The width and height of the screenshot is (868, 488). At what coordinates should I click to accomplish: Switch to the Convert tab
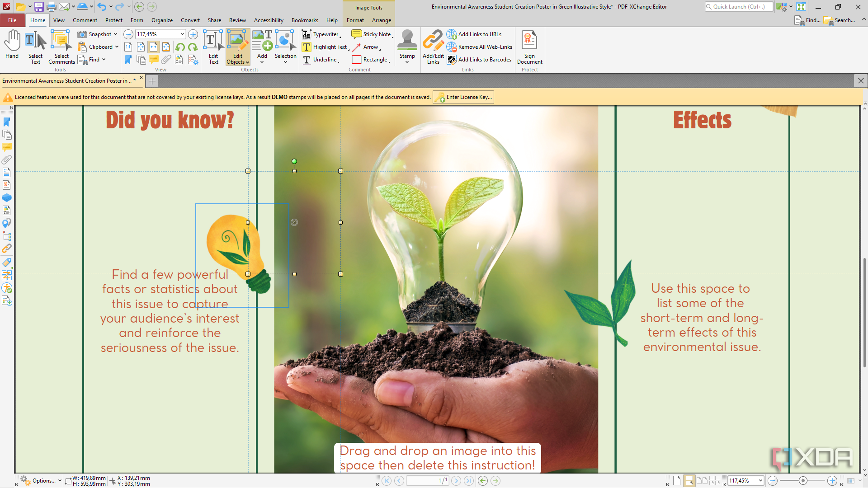click(190, 20)
